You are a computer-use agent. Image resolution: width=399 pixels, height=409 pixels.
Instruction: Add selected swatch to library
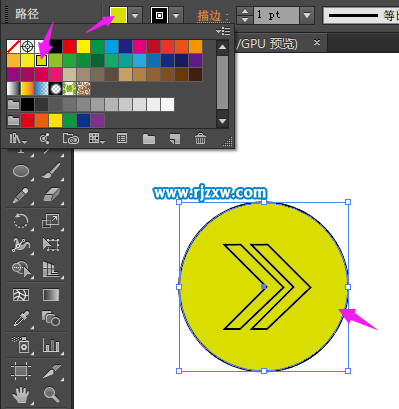click(70, 138)
